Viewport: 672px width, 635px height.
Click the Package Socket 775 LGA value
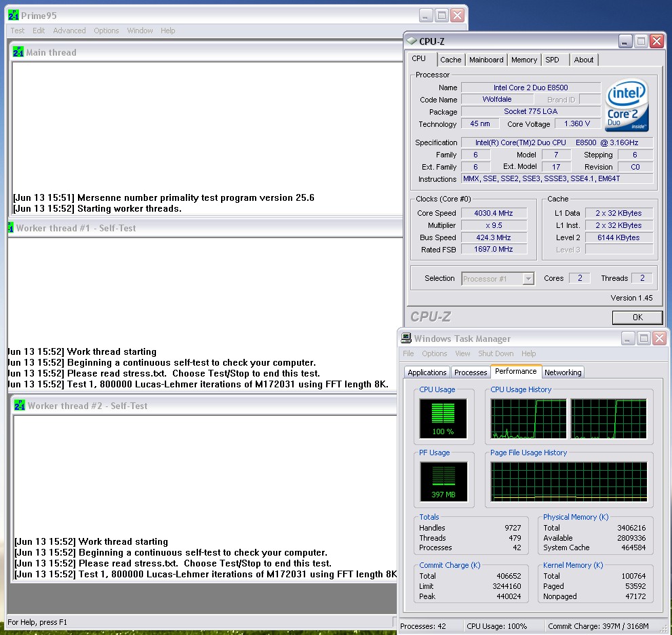pos(530,111)
